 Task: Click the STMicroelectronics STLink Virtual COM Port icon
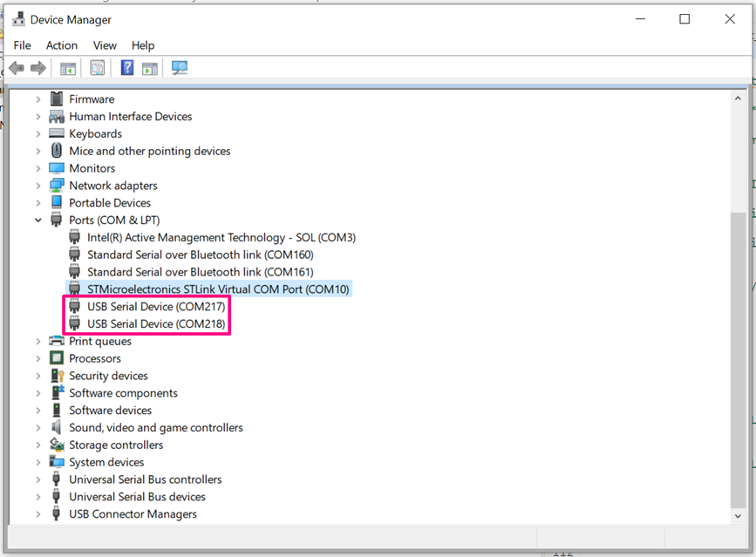(75, 289)
